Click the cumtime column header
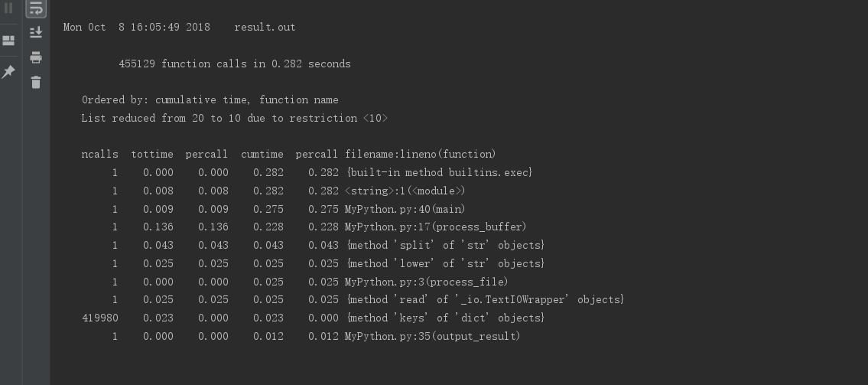The width and height of the screenshot is (868, 385). tap(262, 154)
